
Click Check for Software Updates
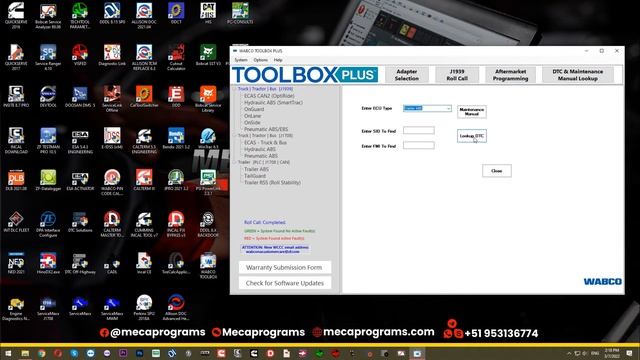(x=284, y=283)
